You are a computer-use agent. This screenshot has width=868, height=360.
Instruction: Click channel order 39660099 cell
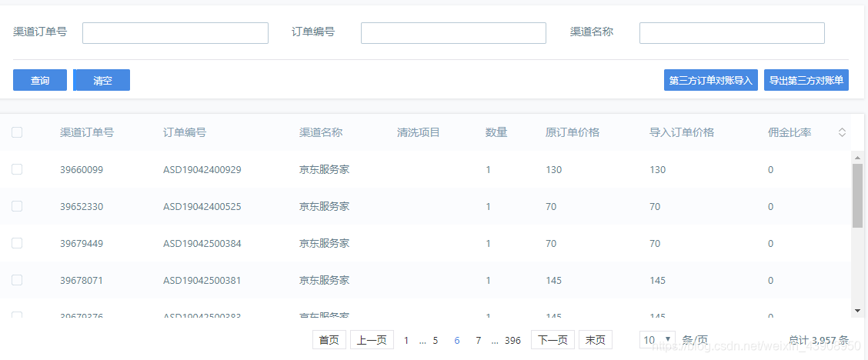point(82,170)
